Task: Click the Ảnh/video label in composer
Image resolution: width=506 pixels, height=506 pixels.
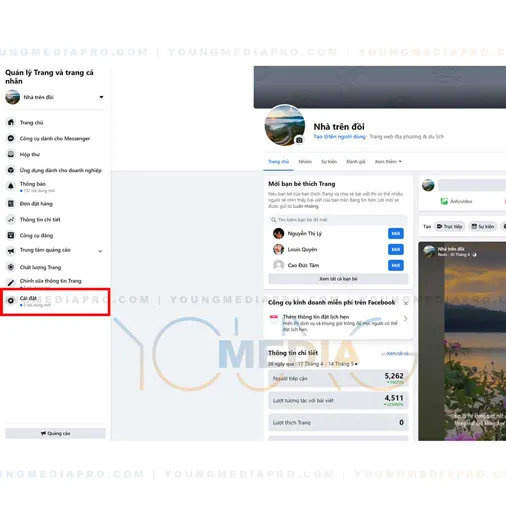Action: (461, 201)
